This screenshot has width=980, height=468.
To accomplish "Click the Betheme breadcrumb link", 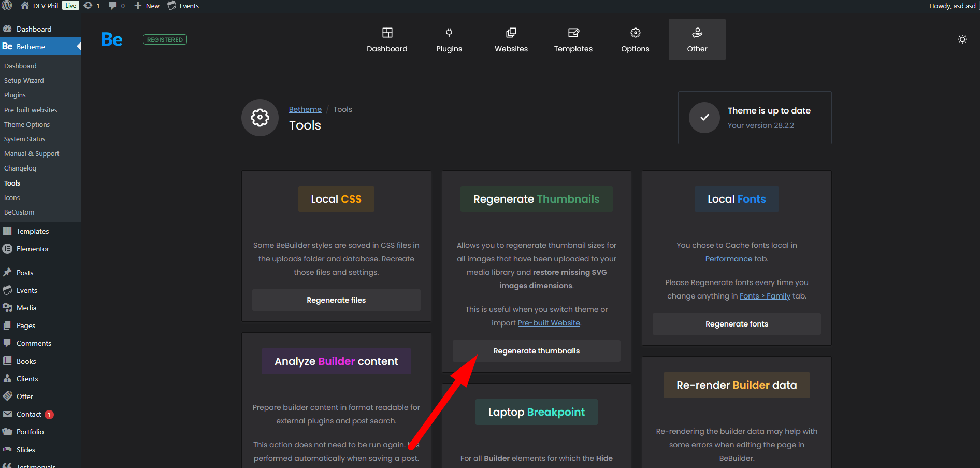I will point(305,109).
